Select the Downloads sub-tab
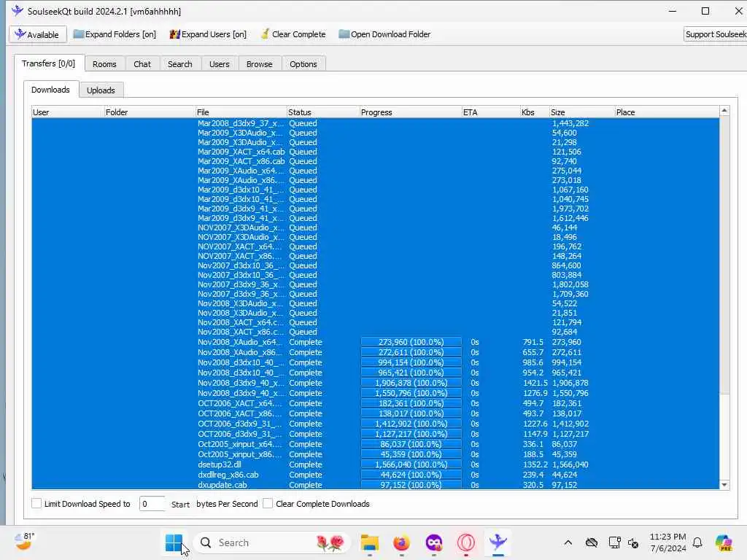The height and width of the screenshot is (560, 747). point(50,90)
